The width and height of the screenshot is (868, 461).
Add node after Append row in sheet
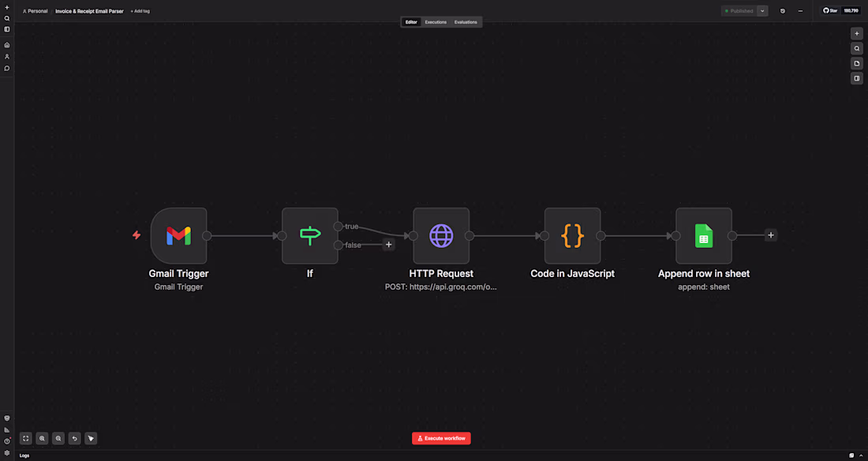771,235
